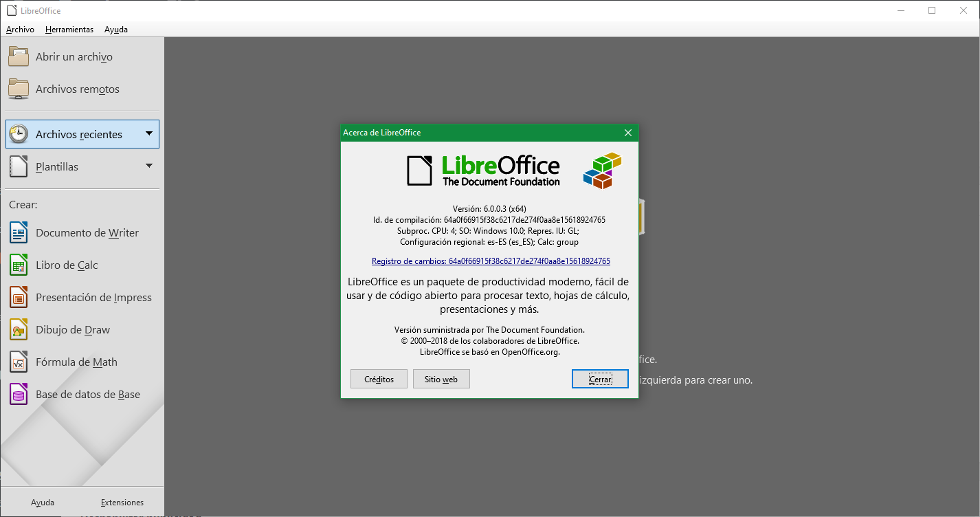The image size is (980, 517).
Task: Open the Herramientas menu
Action: (69, 30)
